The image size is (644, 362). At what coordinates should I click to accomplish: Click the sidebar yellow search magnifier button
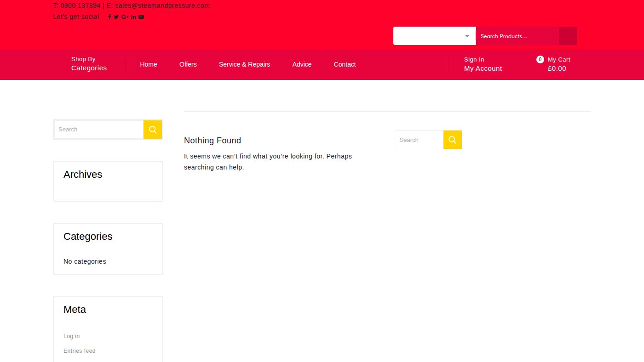pyautogui.click(x=153, y=130)
